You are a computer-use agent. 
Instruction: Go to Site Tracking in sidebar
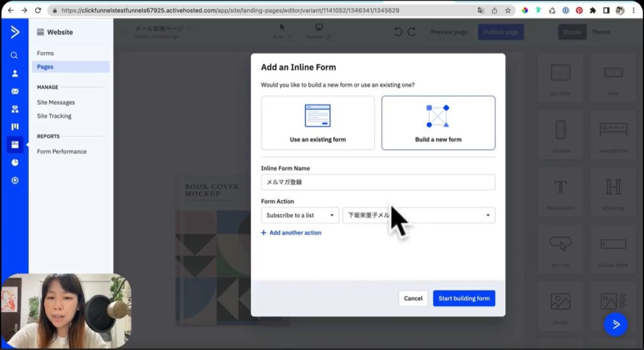tap(54, 116)
